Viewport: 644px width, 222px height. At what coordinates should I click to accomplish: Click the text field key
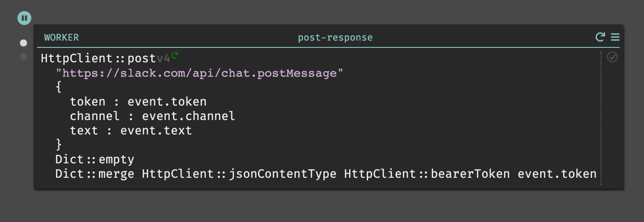coord(84,131)
